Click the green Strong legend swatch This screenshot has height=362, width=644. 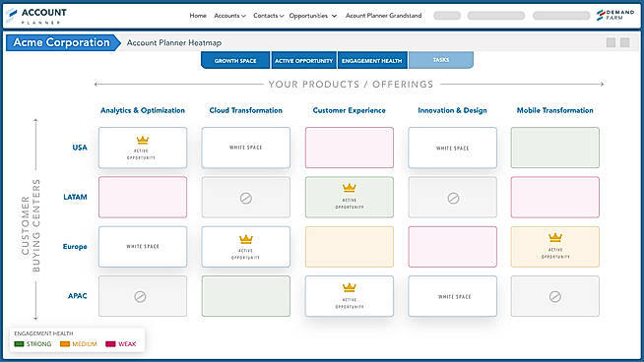[x=19, y=344]
